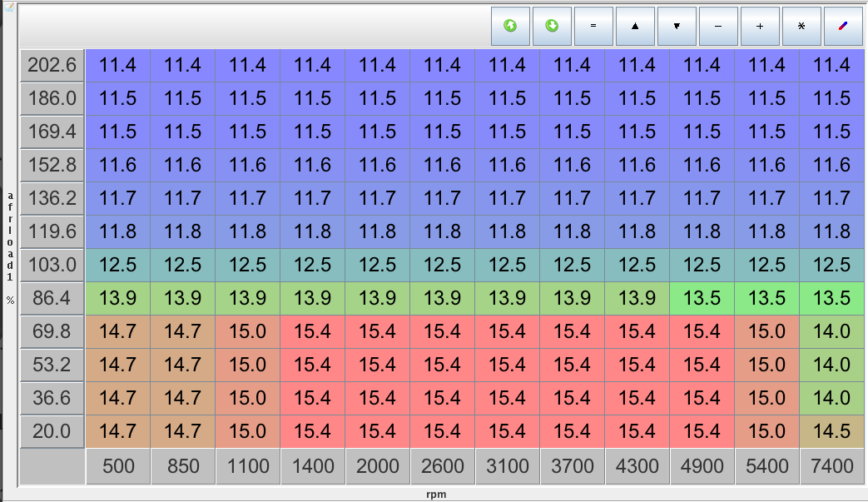
Task: Click the plus add-to-cells button
Action: [760, 26]
